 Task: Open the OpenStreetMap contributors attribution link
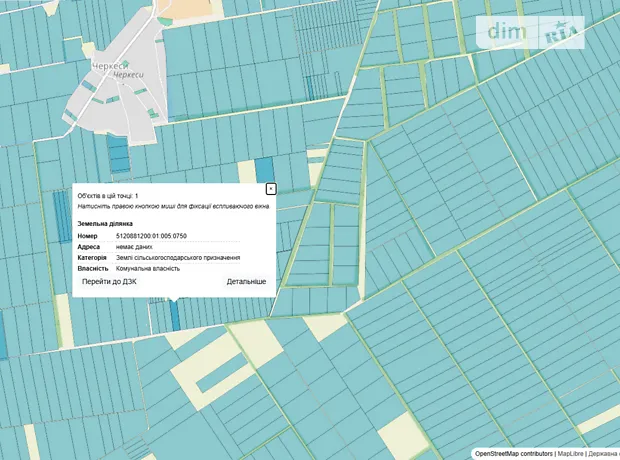coord(513,453)
